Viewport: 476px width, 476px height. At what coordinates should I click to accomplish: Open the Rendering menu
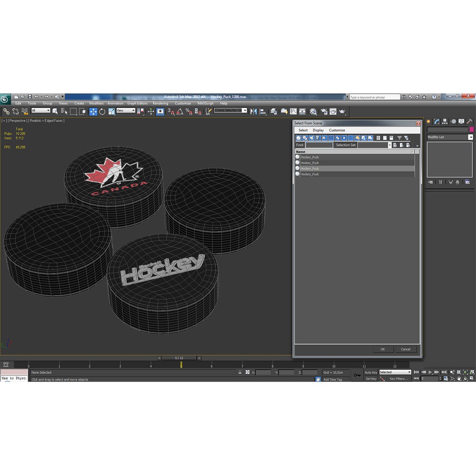click(x=160, y=104)
